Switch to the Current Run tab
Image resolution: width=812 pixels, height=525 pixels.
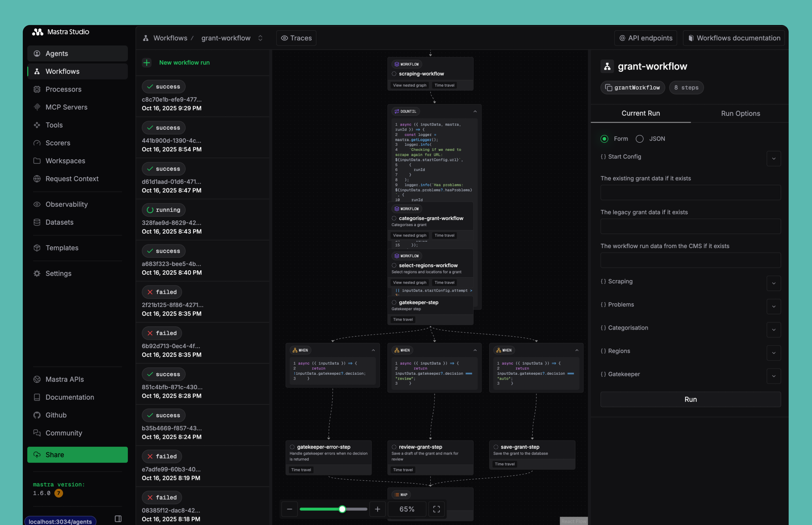pos(641,113)
